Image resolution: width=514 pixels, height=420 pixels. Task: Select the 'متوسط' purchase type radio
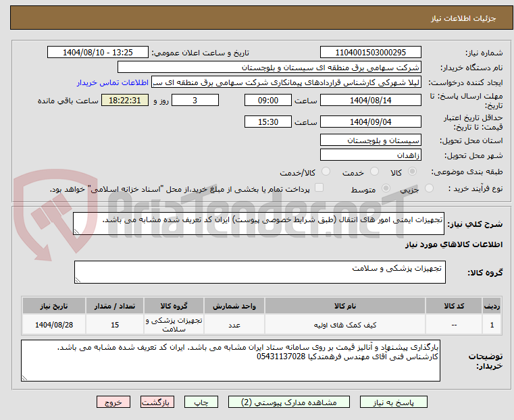[x=386, y=188]
